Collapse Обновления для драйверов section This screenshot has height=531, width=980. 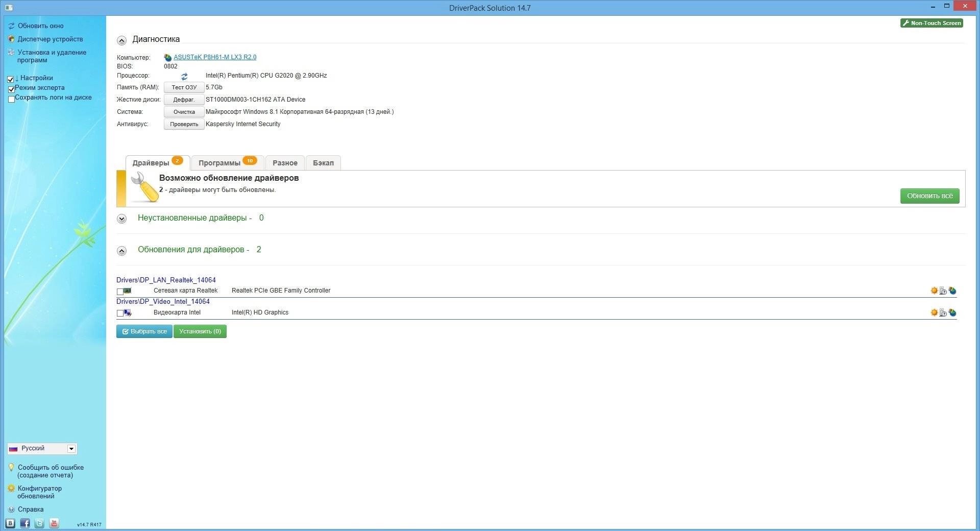(x=121, y=251)
